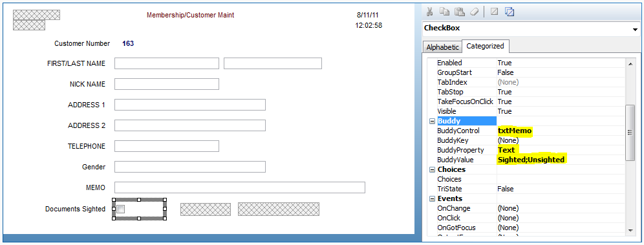Click the TabIndex (None) value
The height and width of the screenshot is (245, 644).
point(508,82)
